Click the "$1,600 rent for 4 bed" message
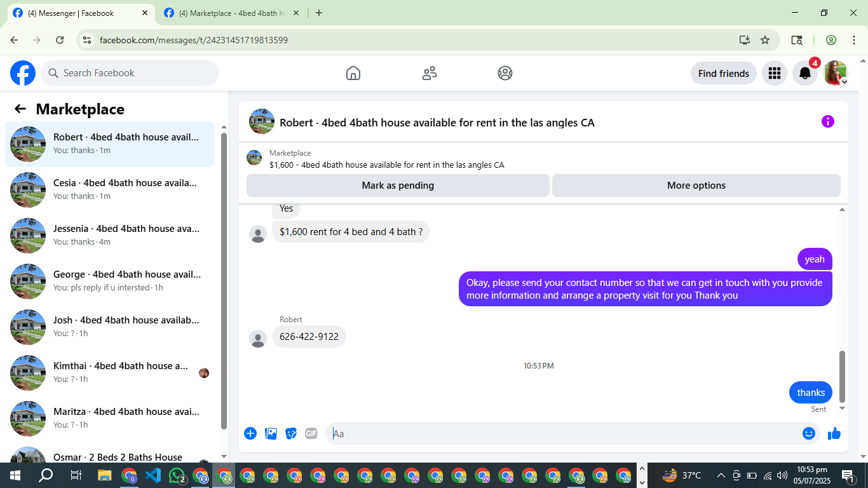This screenshot has height=488, width=868. pyautogui.click(x=351, y=232)
